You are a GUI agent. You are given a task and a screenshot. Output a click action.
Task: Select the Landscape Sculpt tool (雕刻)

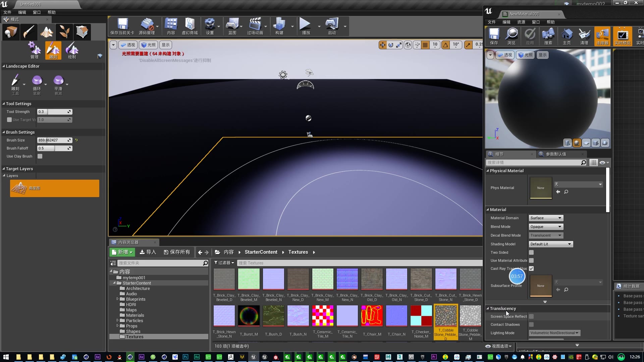pos(53,50)
